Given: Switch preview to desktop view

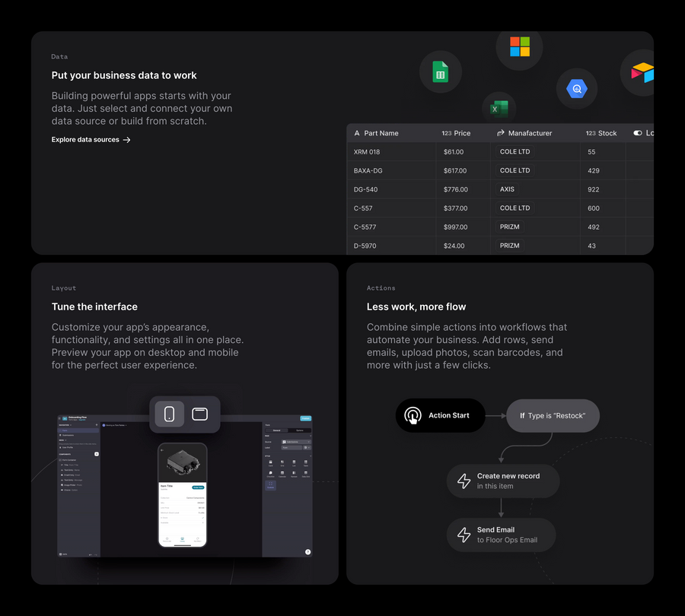Looking at the screenshot, I should click(x=201, y=414).
